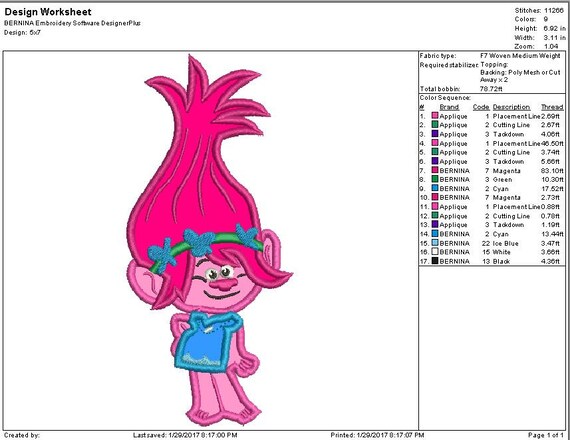Choose the Cyan thread swatch in row 9
The height and width of the screenshot is (440, 570).
pos(435,188)
